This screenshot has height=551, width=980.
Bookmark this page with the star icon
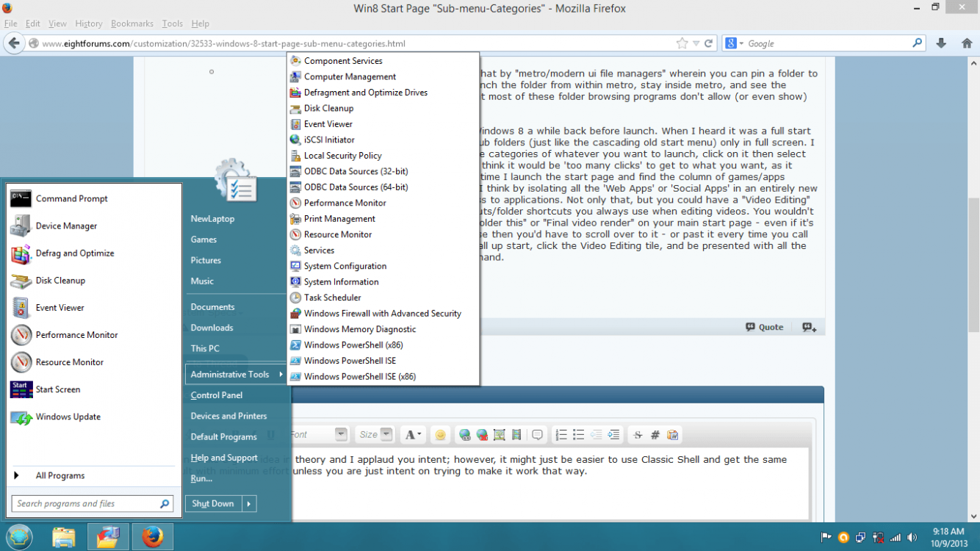click(x=682, y=43)
